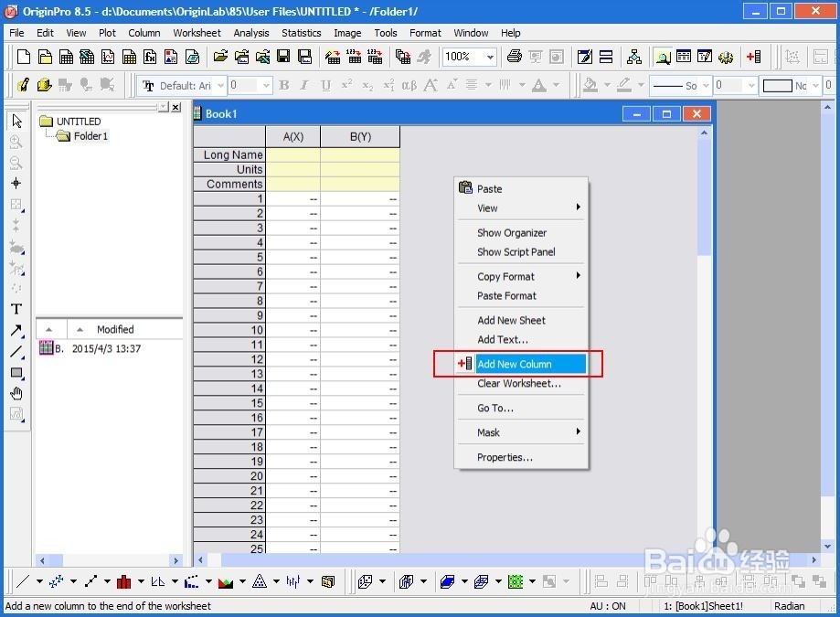Screen dimensions: 840x617
Task: Expand the Copy Format submenu
Action: [x=521, y=276]
